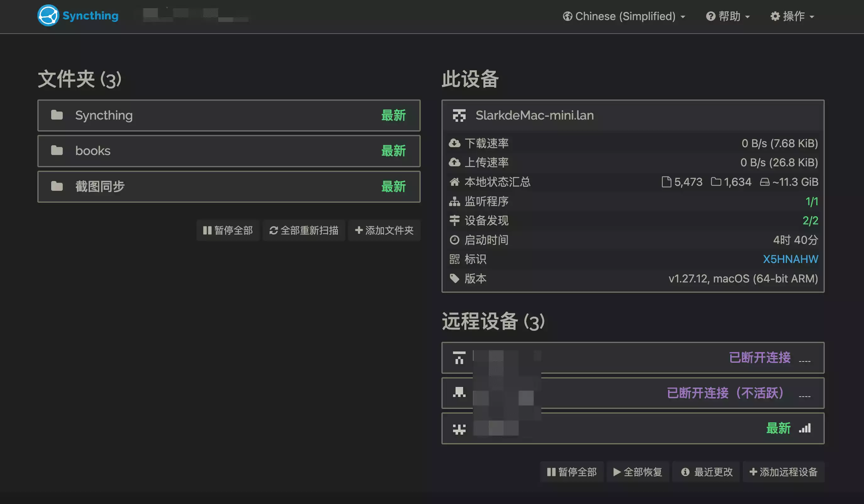Click the download rate cloud icon
This screenshot has height=504, width=864.
pyautogui.click(x=455, y=143)
